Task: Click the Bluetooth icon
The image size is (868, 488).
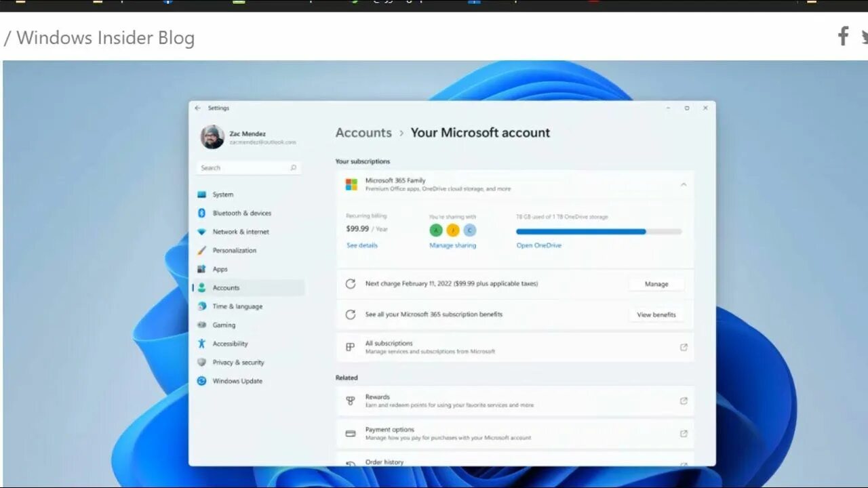Action: tap(201, 213)
